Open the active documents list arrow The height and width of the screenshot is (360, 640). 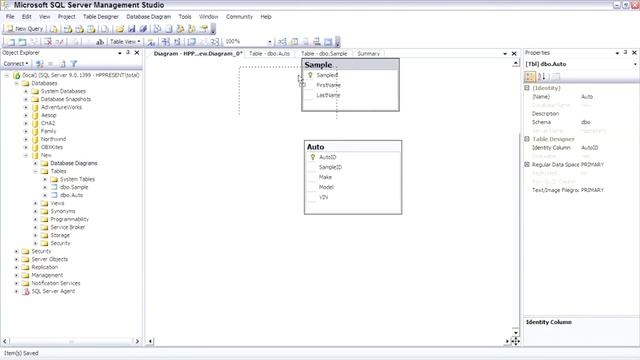click(505, 53)
